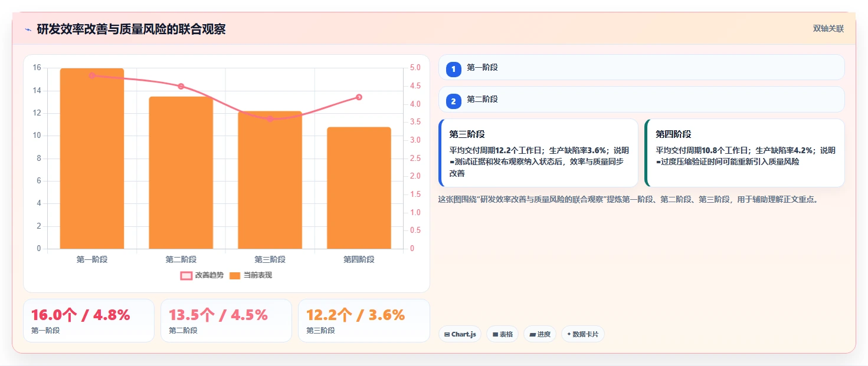This screenshot has height=366, width=868.
Task: Expand the 第二阶段 list row
Action: coord(641,99)
